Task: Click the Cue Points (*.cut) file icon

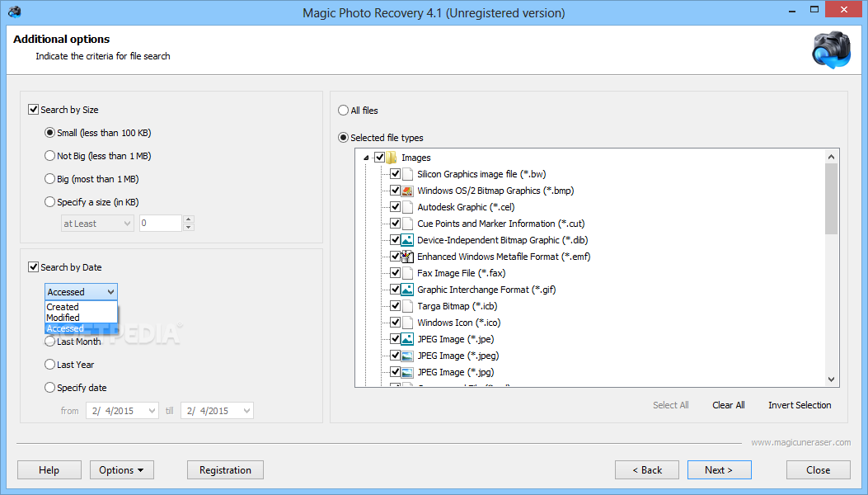Action: pos(407,224)
